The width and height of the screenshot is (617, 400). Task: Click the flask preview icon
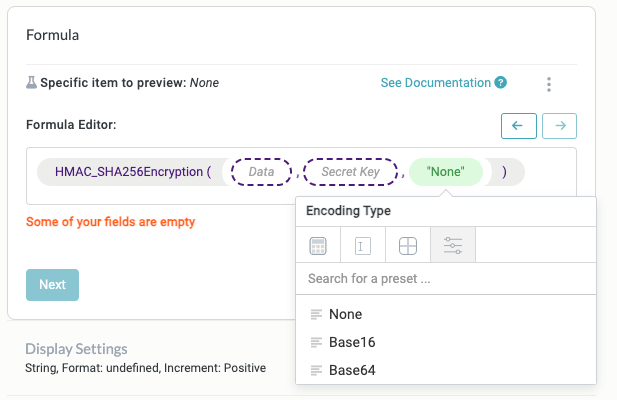31,83
